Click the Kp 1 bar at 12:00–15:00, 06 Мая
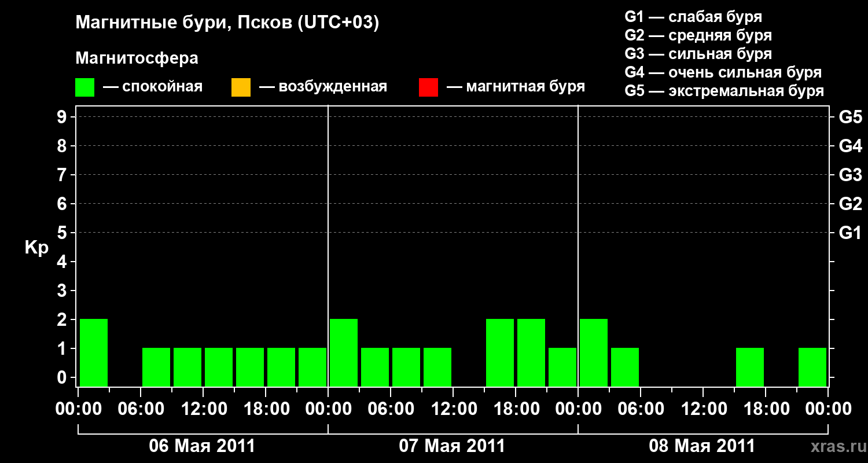The width and height of the screenshot is (868, 463). pos(219,367)
